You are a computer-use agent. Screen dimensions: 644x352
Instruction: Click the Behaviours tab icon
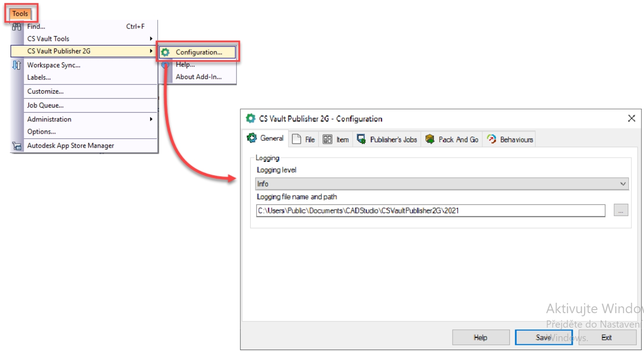point(491,140)
